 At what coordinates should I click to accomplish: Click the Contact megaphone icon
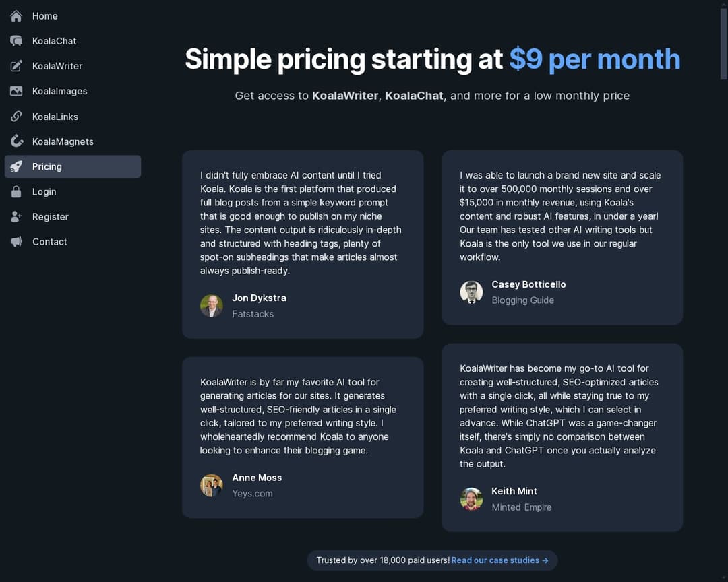point(16,242)
